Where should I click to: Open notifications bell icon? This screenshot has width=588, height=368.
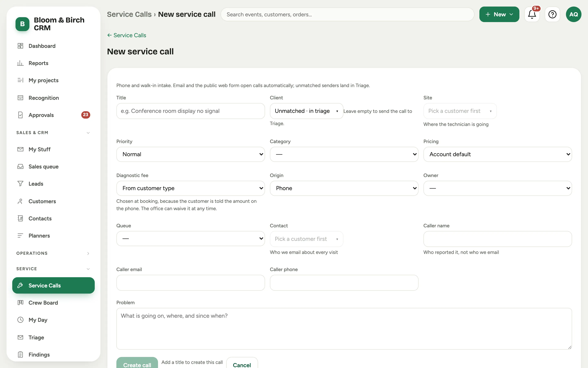click(532, 14)
